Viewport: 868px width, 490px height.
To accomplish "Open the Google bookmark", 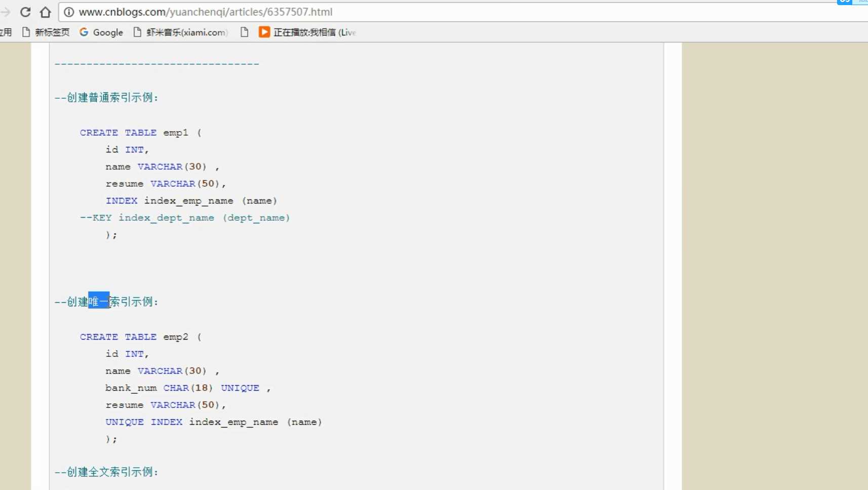I will point(101,32).
